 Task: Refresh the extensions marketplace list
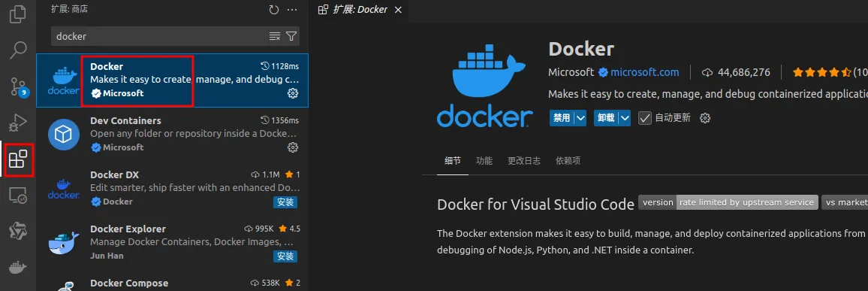[273, 10]
